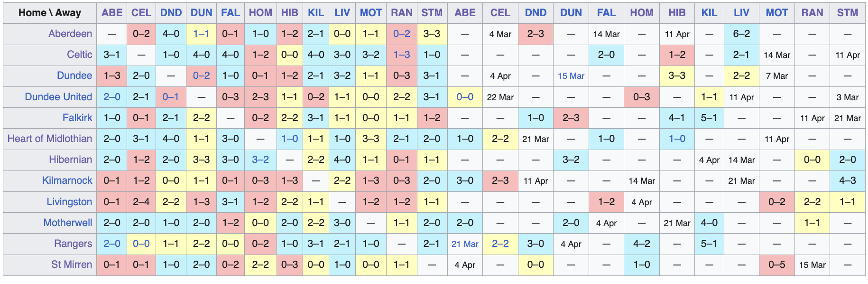
Task: Open the Celtic team link
Action: (79, 55)
